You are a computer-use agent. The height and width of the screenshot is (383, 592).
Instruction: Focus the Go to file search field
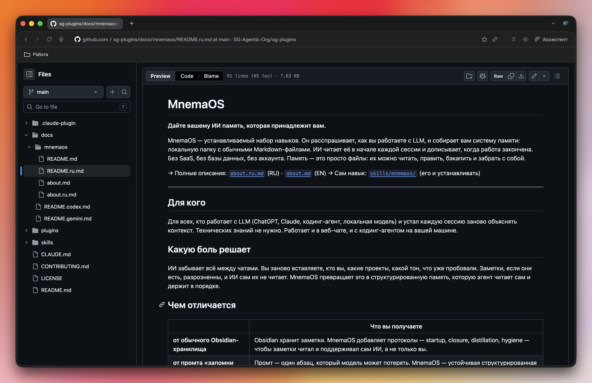(x=77, y=107)
